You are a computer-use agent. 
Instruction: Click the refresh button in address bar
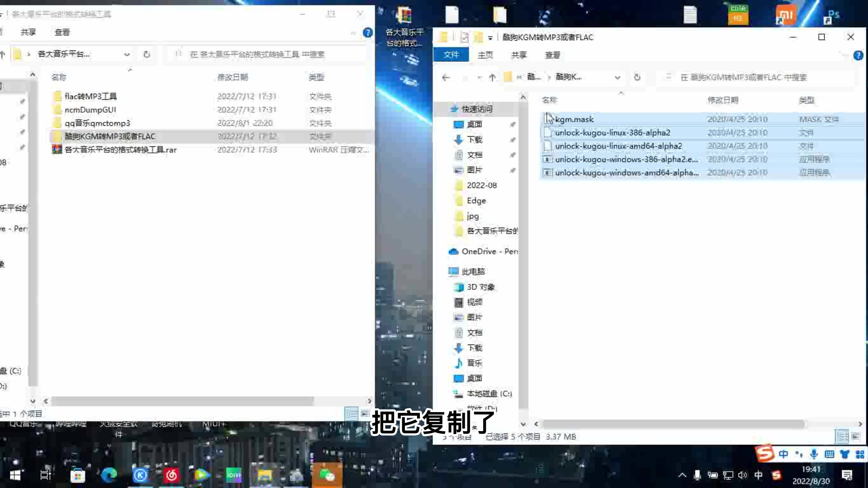pos(637,77)
